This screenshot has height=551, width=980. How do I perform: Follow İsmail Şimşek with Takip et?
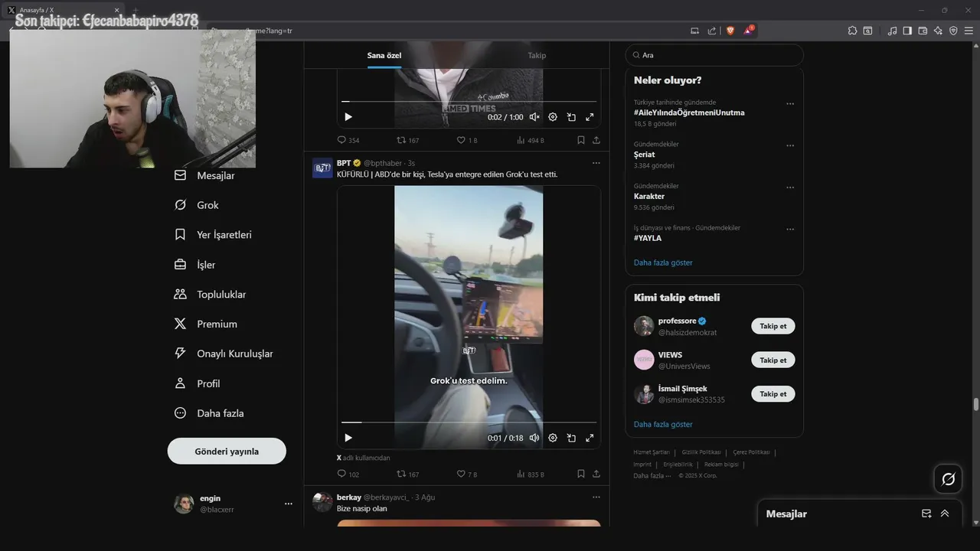click(773, 394)
